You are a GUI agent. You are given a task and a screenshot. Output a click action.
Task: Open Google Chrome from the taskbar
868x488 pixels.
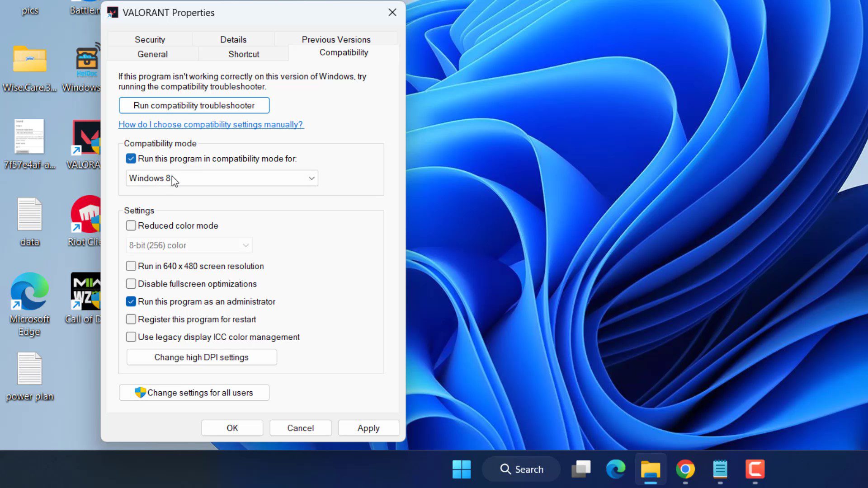pos(685,469)
